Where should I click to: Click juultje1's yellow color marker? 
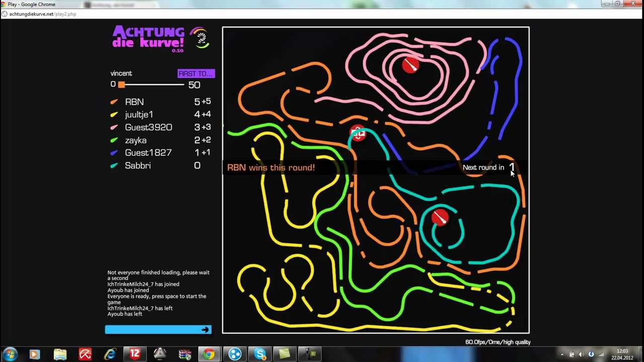tap(114, 115)
